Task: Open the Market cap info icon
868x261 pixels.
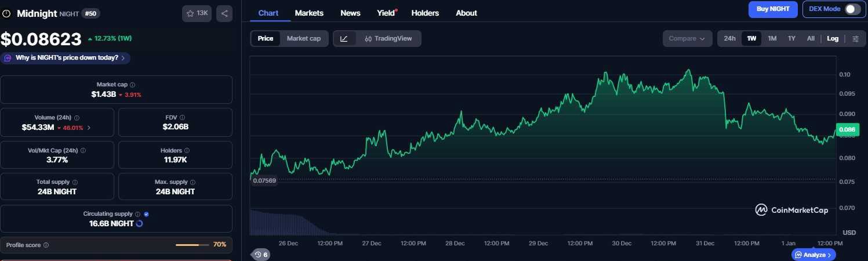Action: pyautogui.click(x=132, y=85)
